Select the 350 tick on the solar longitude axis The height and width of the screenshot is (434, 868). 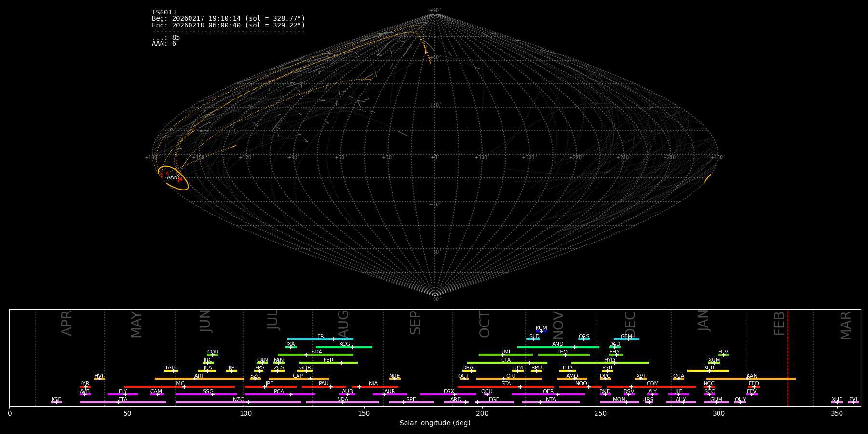point(837,413)
